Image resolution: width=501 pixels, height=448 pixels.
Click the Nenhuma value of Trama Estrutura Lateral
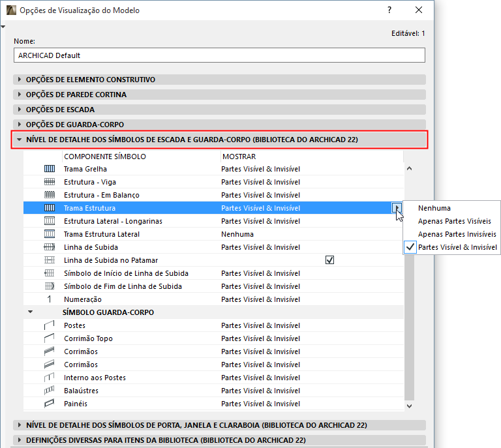(237, 234)
